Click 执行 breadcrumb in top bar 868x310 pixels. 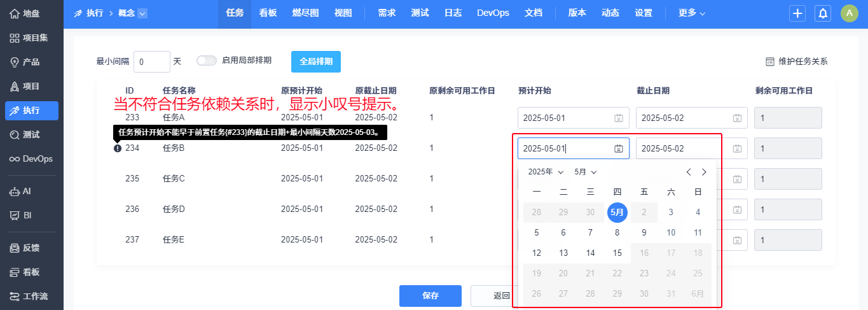tap(89, 13)
